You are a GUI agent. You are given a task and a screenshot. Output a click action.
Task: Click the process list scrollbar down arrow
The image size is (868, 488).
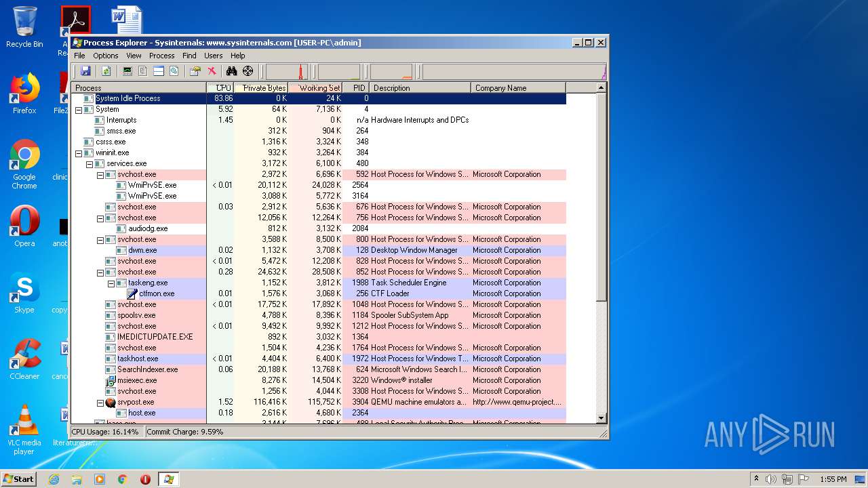(x=601, y=418)
